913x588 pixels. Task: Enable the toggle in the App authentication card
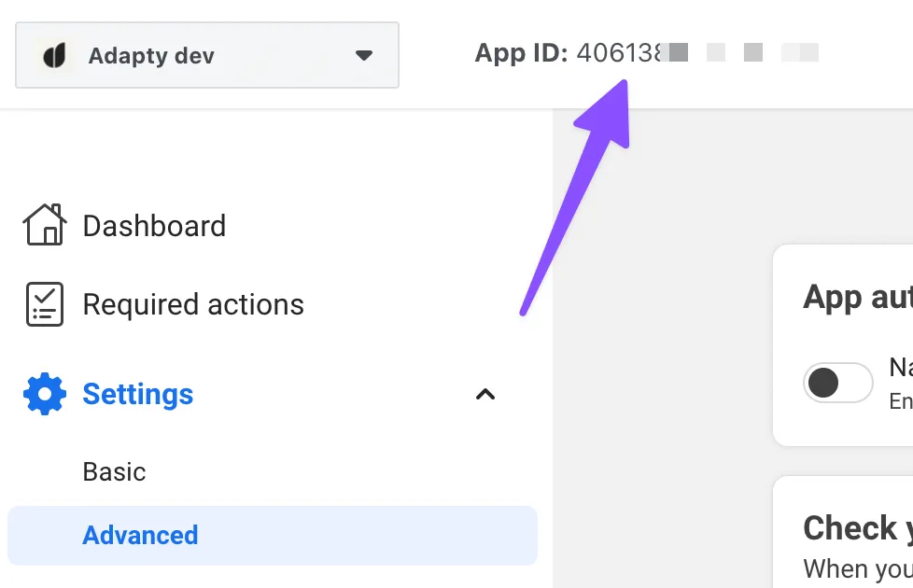click(837, 383)
